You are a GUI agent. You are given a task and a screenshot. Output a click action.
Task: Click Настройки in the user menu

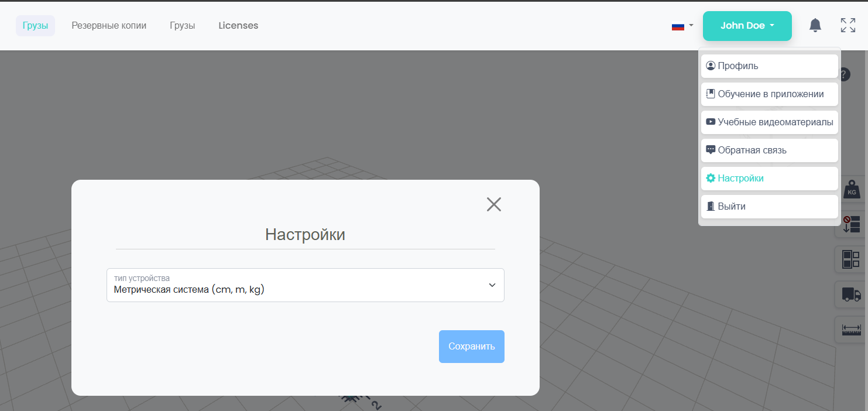769,179
